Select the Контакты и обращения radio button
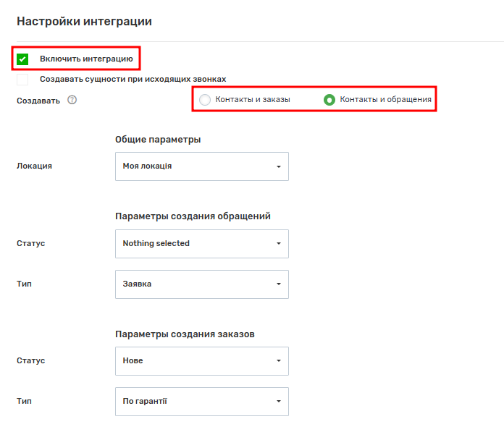 pos(329,100)
